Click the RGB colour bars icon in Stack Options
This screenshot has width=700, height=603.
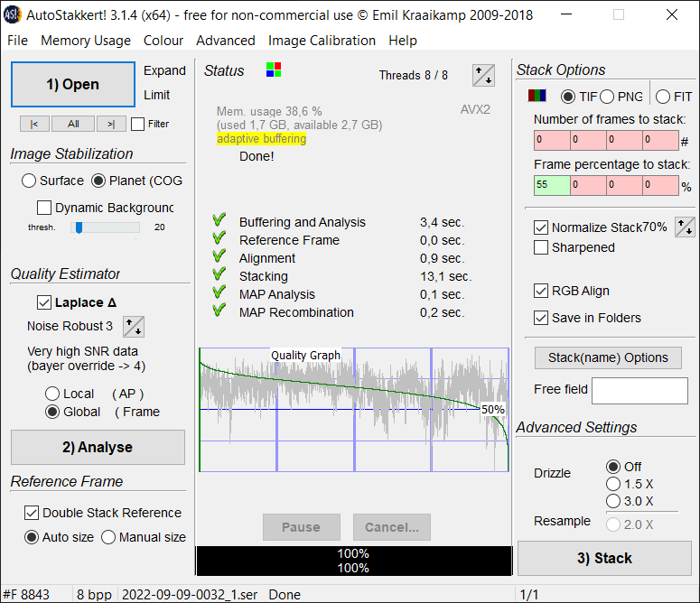tap(537, 96)
